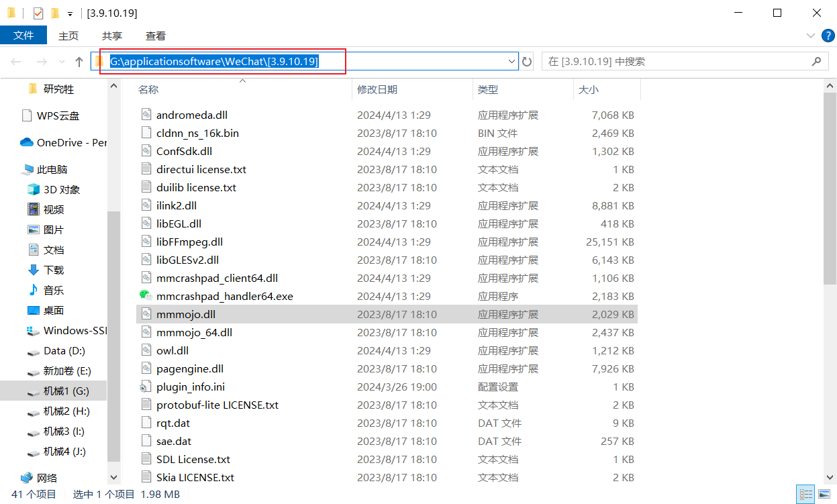Open 网络 in the navigation pane
The height and width of the screenshot is (504, 837).
[38, 478]
